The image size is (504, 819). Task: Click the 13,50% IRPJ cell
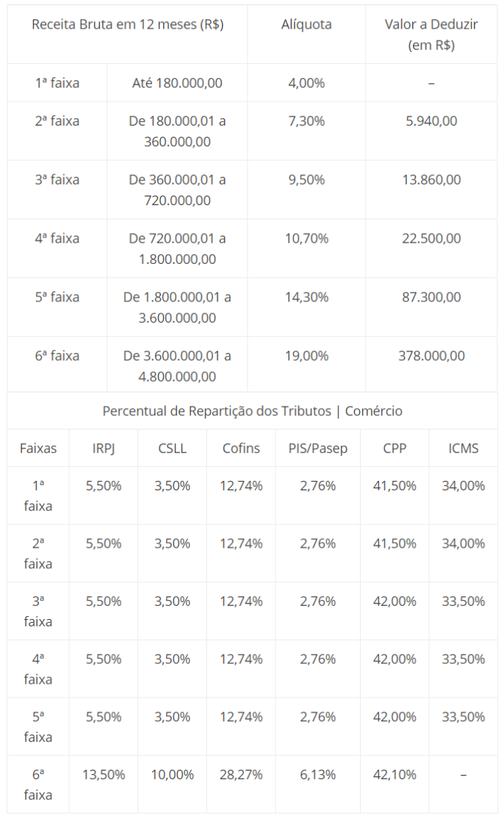(x=104, y=774)
